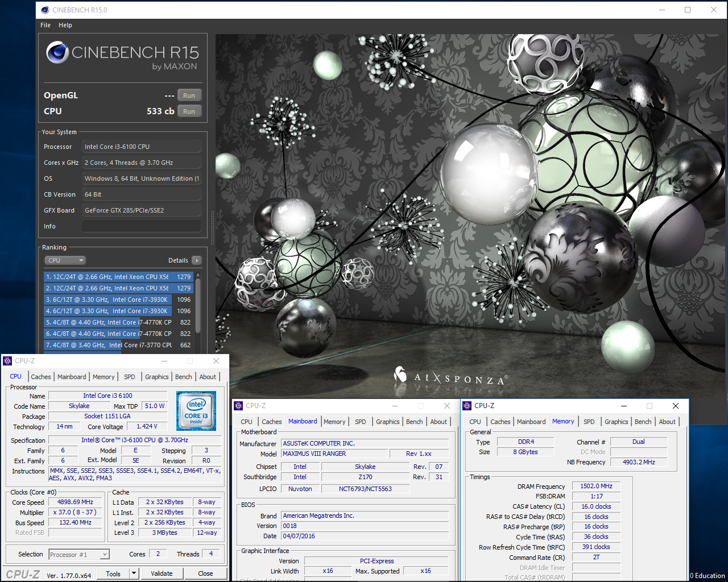Image resolution: width=728 pixels, height=582 pixels.
Task: Open the File menu in Cinebench
Action: 45,25
